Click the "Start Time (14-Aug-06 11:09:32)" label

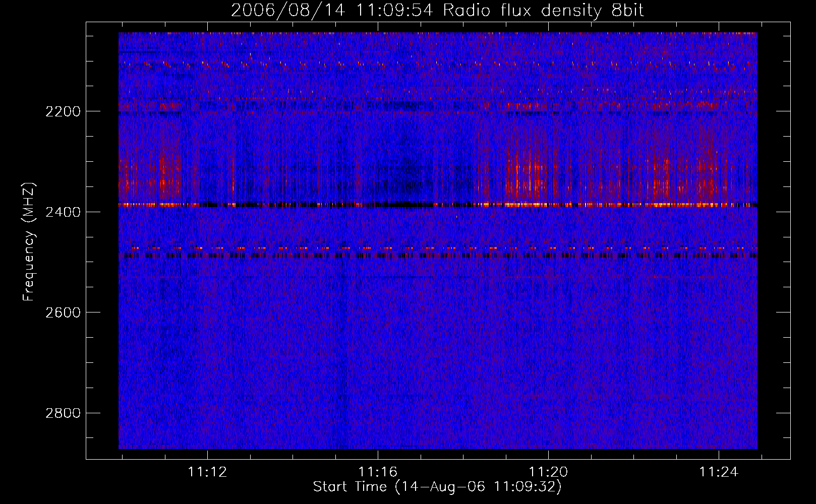pyautogui.click(x=437, y=487)
